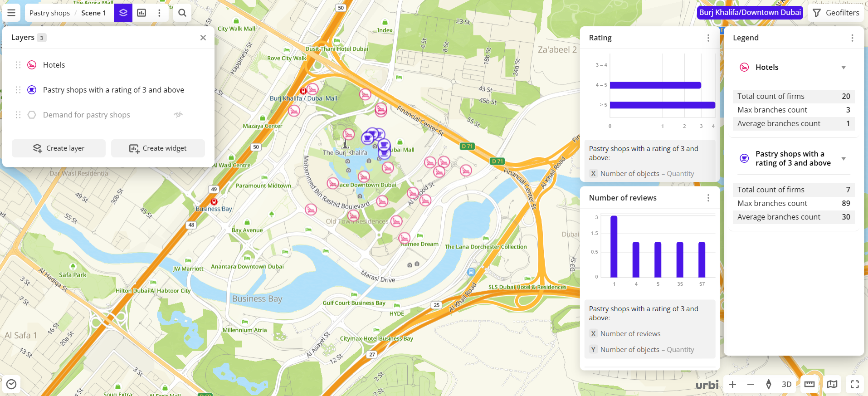Click the Layers panel icon
868x396 pixels.
(x=123, y=13)
